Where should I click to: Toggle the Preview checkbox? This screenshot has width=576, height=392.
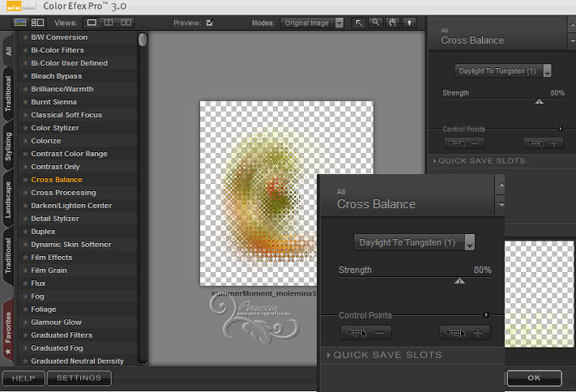click(210, 23)
